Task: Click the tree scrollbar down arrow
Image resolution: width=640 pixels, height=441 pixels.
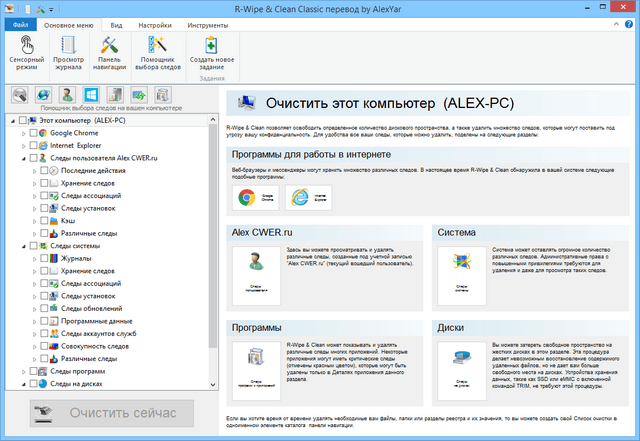Action: (213, 385)
